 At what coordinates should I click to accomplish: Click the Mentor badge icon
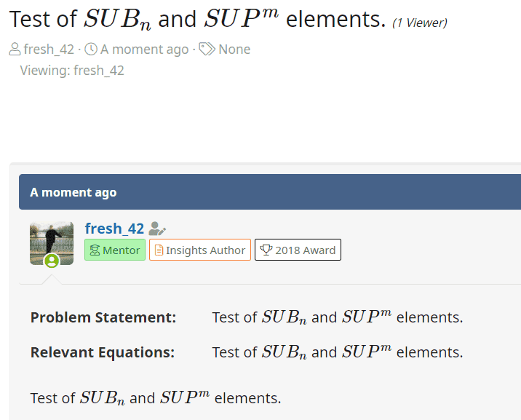click(x=95, y=250)
